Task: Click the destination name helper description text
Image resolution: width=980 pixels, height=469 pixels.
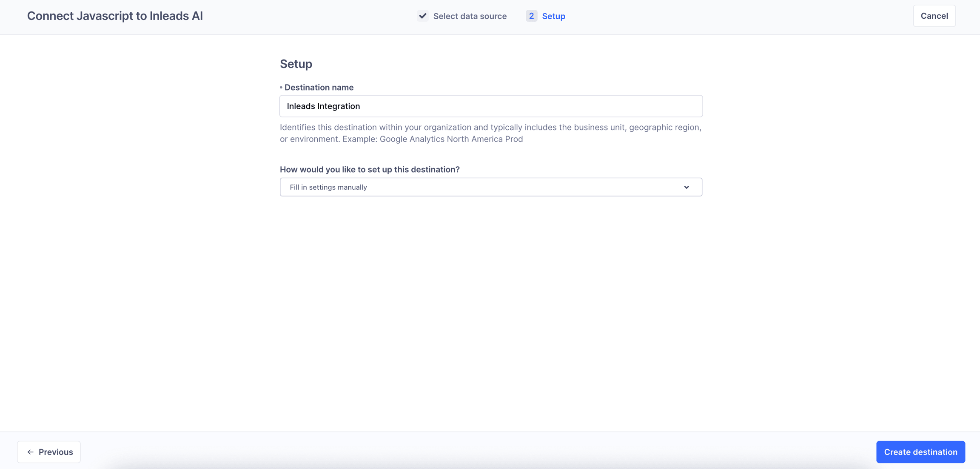Action: click(490, 128)
